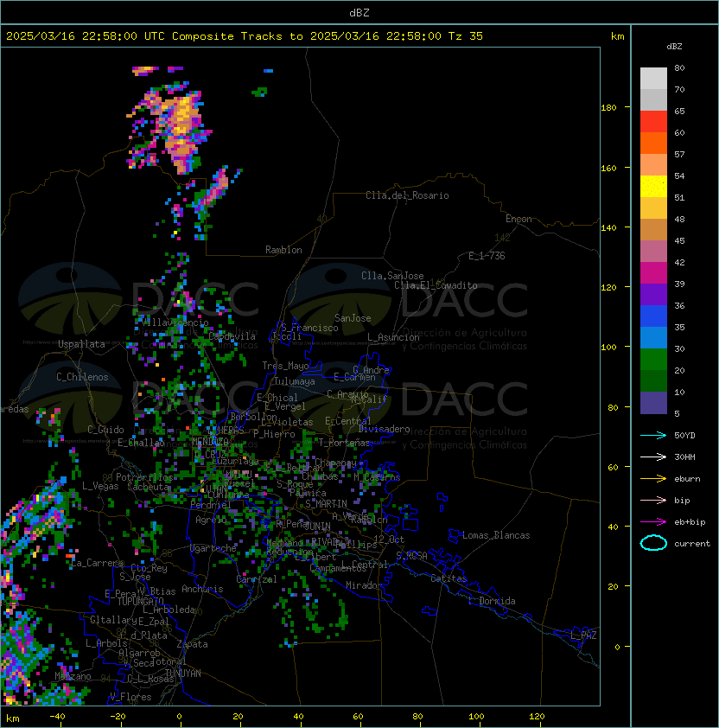
Task: Pick the slate bottom swatch of dBZ scale
Action: coord(653,403)
